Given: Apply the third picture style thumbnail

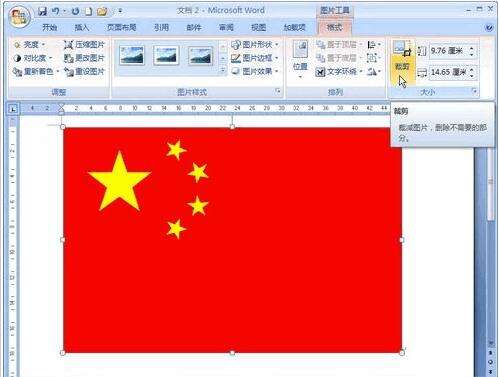Looking at the screenshot, I should point(200,55).
